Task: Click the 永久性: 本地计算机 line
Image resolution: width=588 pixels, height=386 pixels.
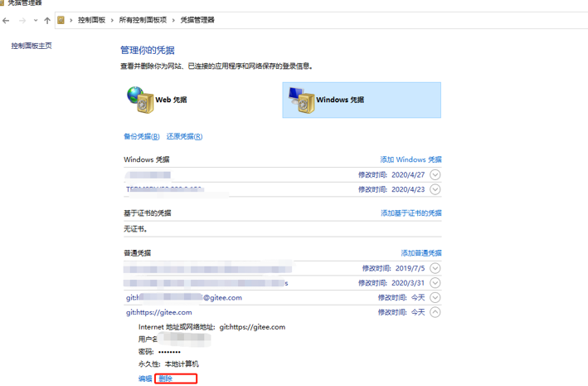Action: [168, 364]
